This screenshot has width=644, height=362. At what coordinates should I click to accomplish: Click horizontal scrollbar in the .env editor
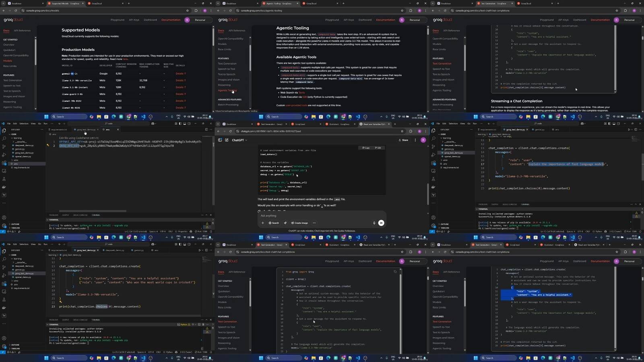click(93, 211)
